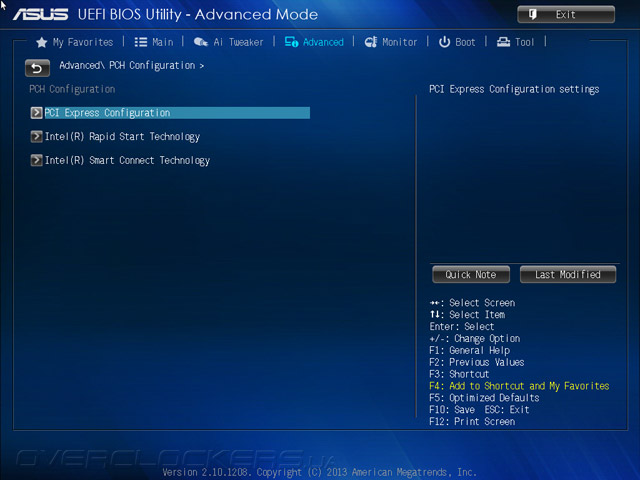Click the 'F10: Save ESC: Exit' hint
Image resolution: width=640 pixels, height=480 pixels.
click(x=479, y=410)
